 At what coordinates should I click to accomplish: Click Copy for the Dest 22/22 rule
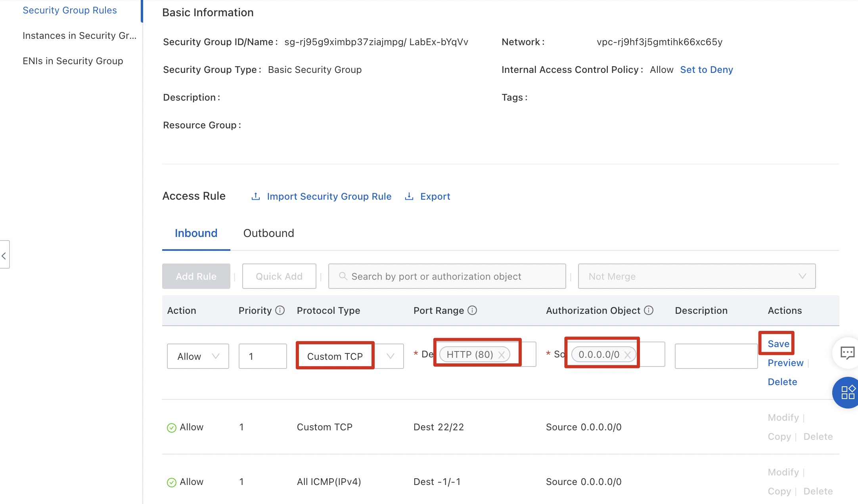tap(779, 437)
